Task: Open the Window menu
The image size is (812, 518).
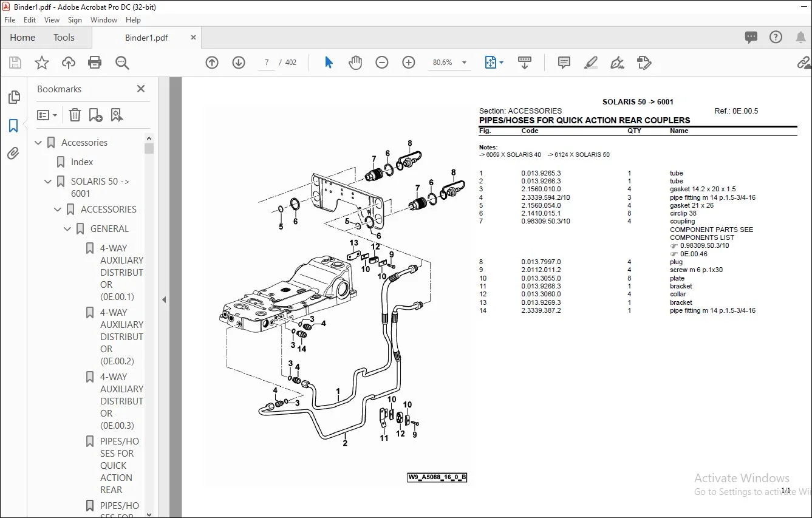Action: tap(104, 20)
